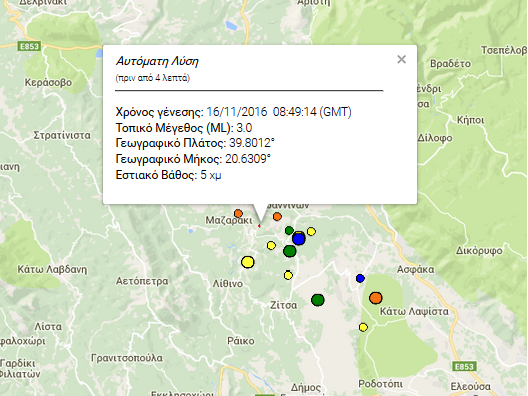Select the large green marker below the blue one

[x=290, y=251]
